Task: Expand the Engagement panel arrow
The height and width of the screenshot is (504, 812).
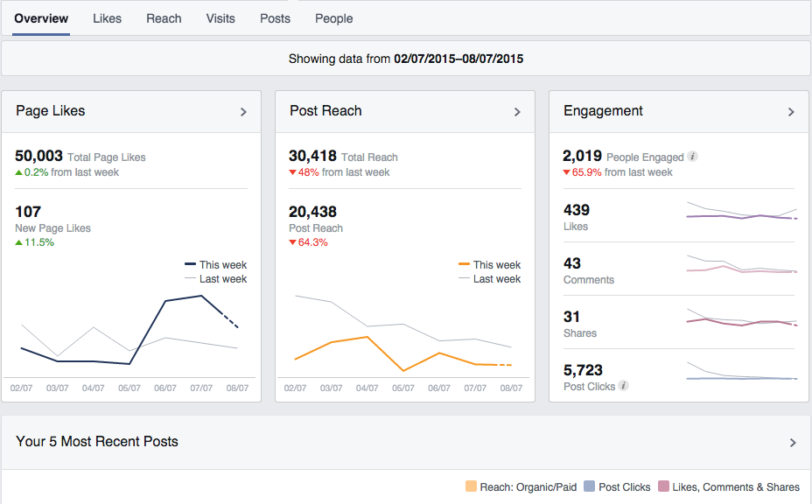Action: pyautogui.click(x=791, y=112)
